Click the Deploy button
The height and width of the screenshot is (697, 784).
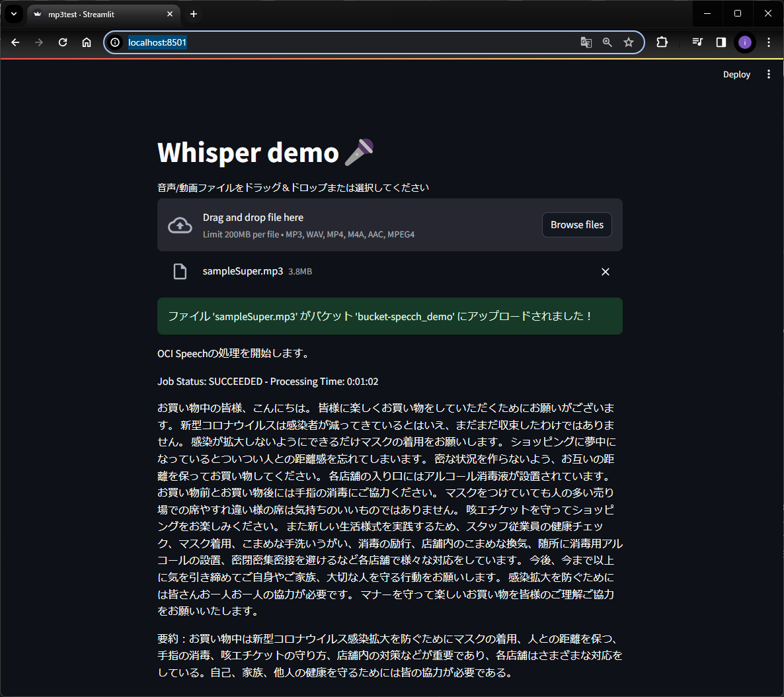736,74
